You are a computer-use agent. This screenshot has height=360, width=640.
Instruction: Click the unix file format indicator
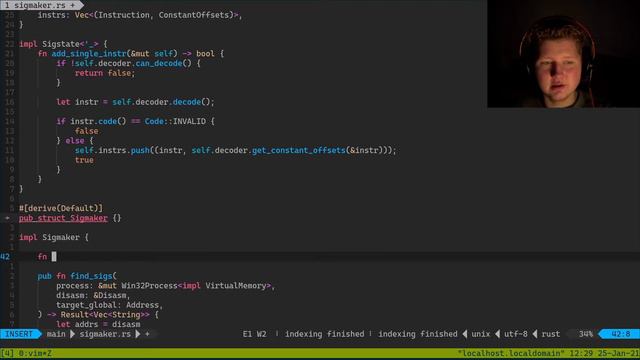480,334
